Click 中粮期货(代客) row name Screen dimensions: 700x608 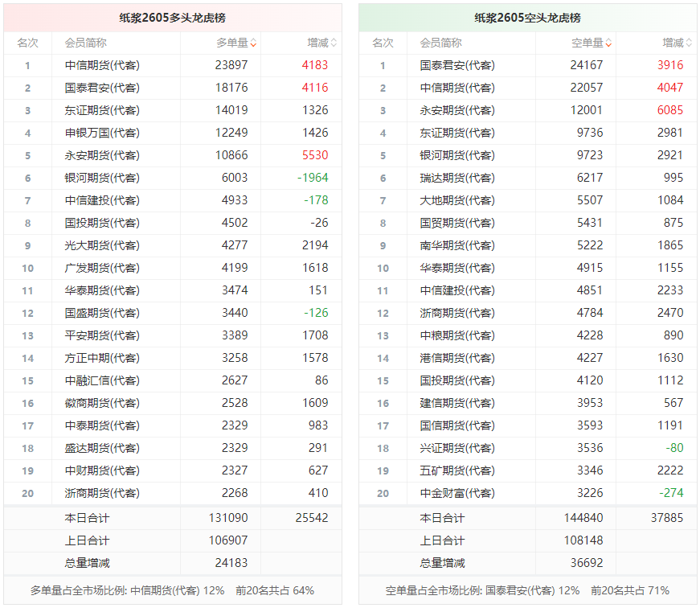pos(457,335)
